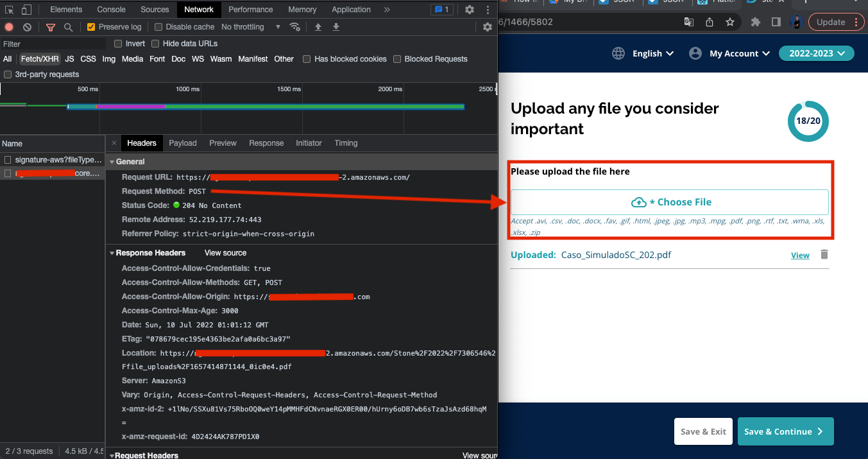Export HAR file download arrow icon
Image resolution: width=868 pixels, height=459 pixels.
(336, 27)
